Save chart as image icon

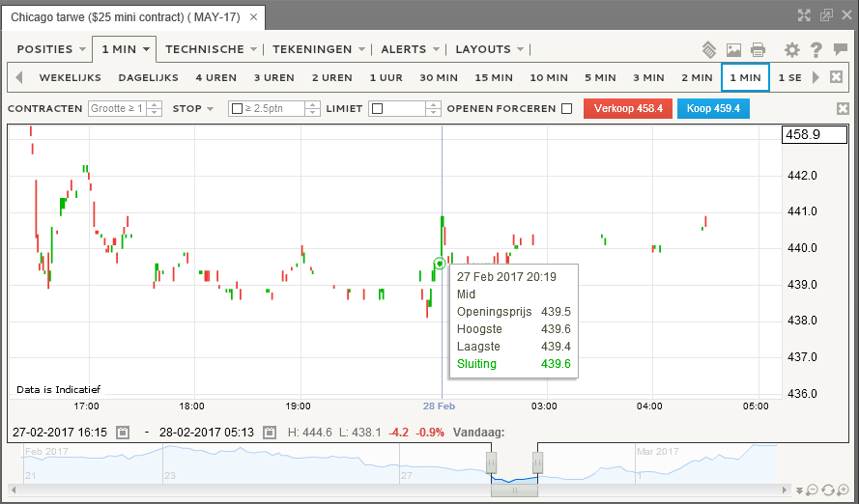[733, 50]
